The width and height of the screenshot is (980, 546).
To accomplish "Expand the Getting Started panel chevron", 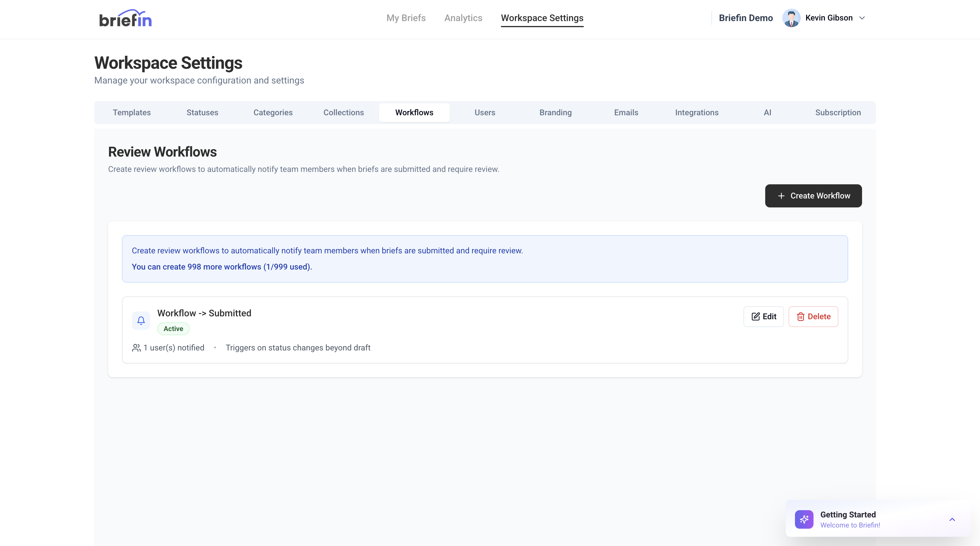I will [x=952, y=519].
